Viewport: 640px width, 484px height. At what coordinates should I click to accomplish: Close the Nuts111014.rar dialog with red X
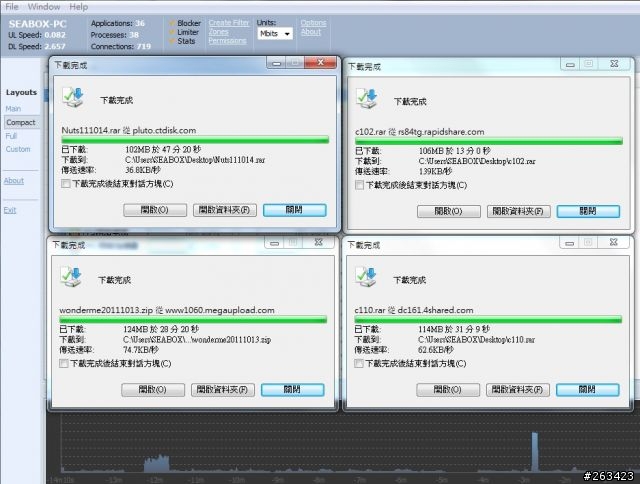321,62
